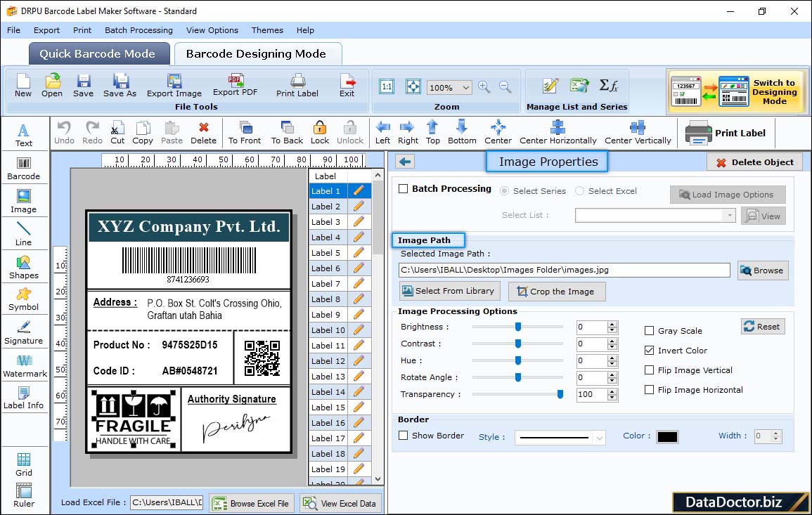Open the border Style dropdown

pos(599,438)
